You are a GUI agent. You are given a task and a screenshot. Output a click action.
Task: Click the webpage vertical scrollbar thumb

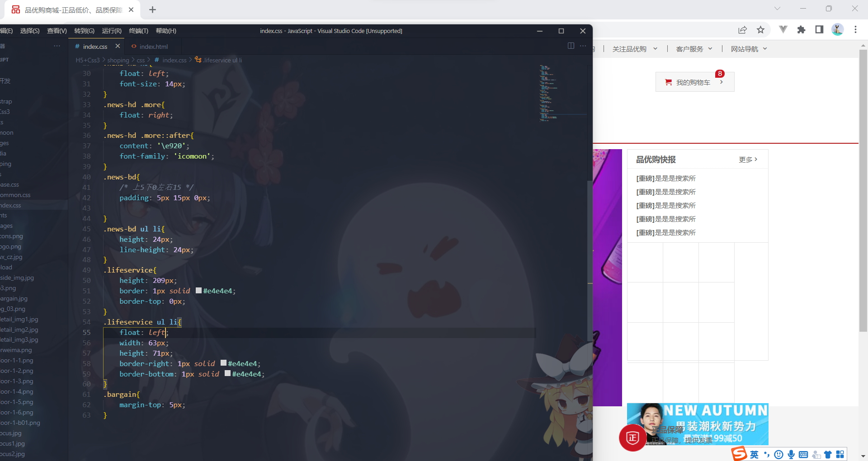tap(863, 191)
